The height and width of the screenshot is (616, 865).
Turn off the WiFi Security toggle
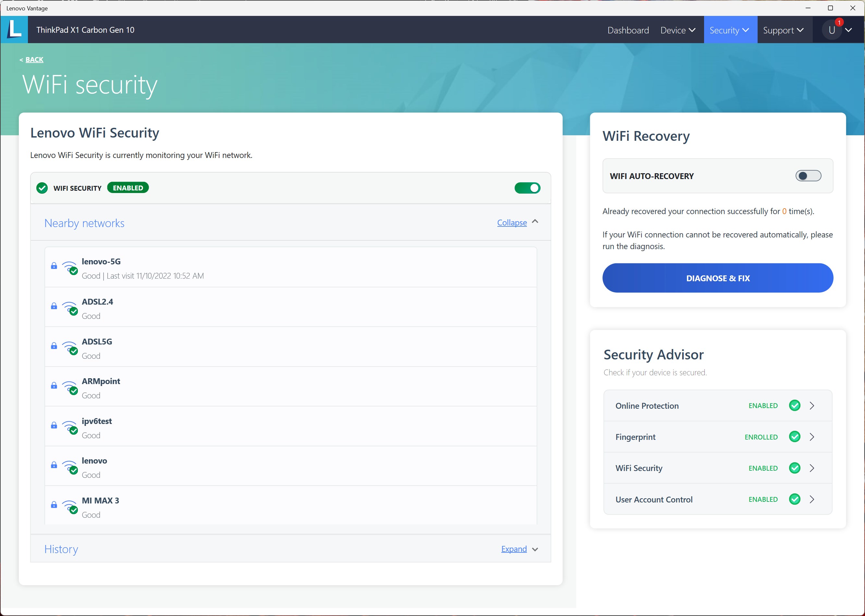[x=527, y=188]
